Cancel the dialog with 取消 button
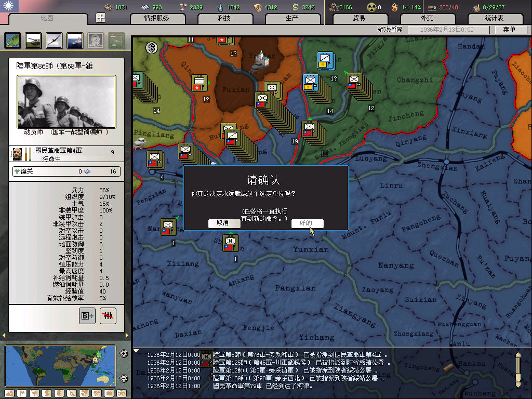Screen dimensions: 532x399 [x=224, y=223]
